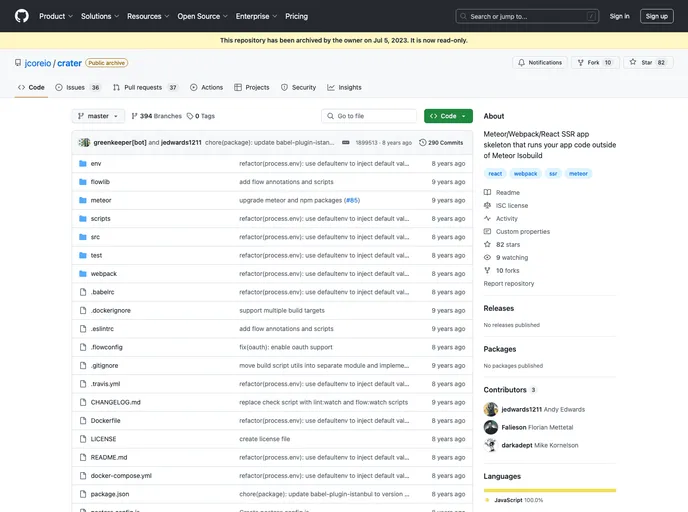Viewport: 688px width, 512px height.
Task: Click Falieson contributor avatar
Action: 491,427
